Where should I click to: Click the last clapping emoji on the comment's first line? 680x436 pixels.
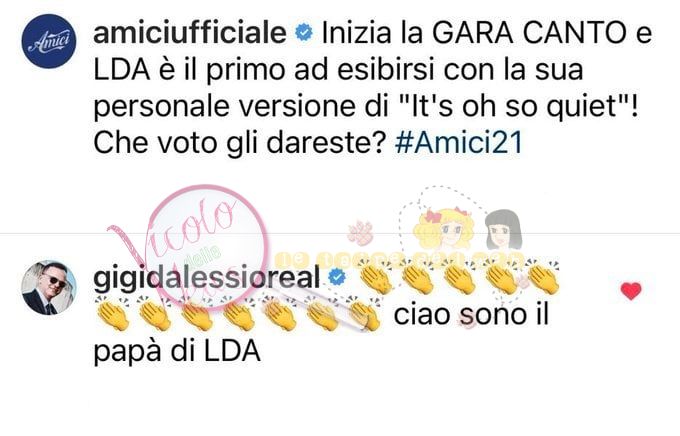click(543, 278)
